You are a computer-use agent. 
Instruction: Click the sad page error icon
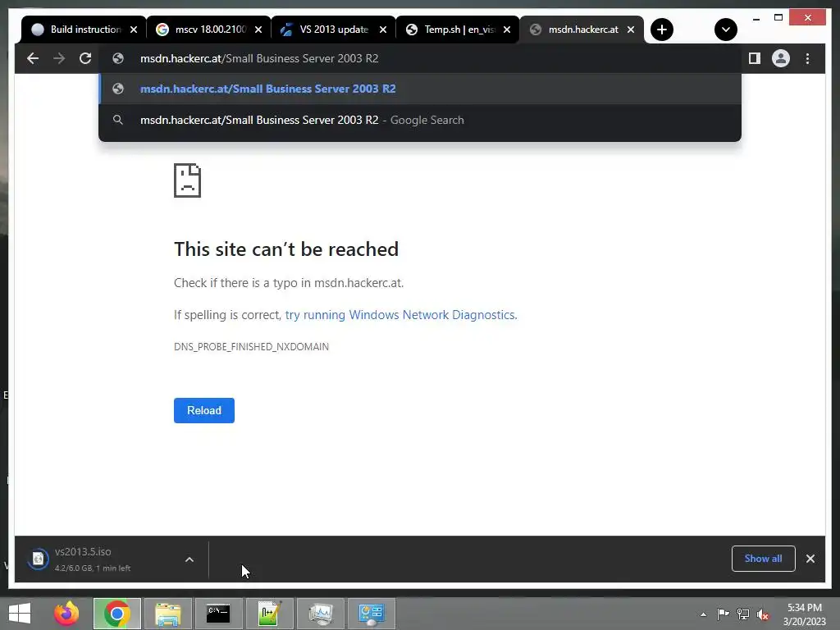point(188,180)
